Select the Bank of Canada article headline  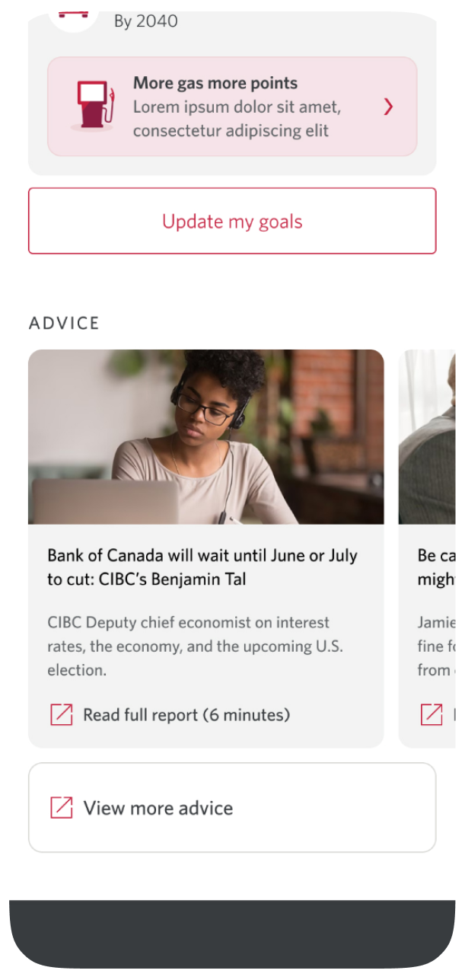(x=202, y=567)
